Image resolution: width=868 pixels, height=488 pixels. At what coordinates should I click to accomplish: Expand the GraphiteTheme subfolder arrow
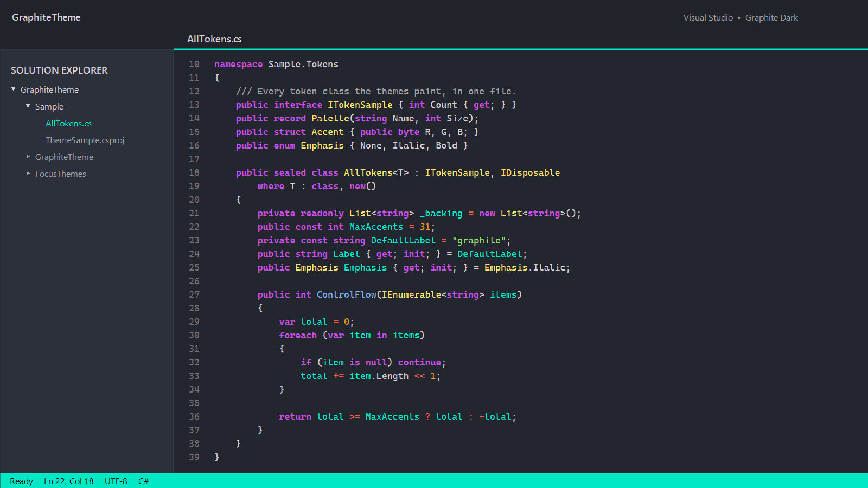click(x=28, y=157)
